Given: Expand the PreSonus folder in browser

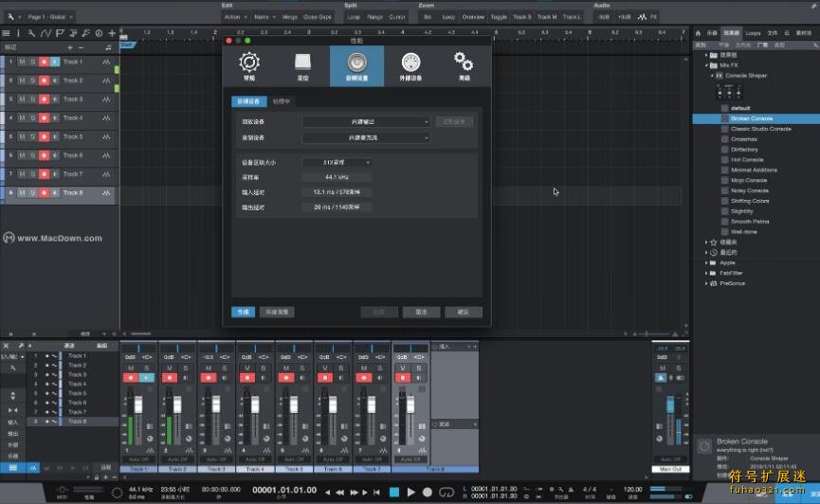Looking at the screenshot, I should coord(706,283).
